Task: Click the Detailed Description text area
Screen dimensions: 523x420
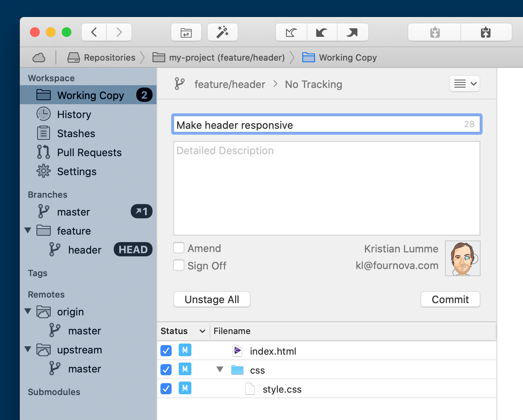Action: click(x=326, y=188)
